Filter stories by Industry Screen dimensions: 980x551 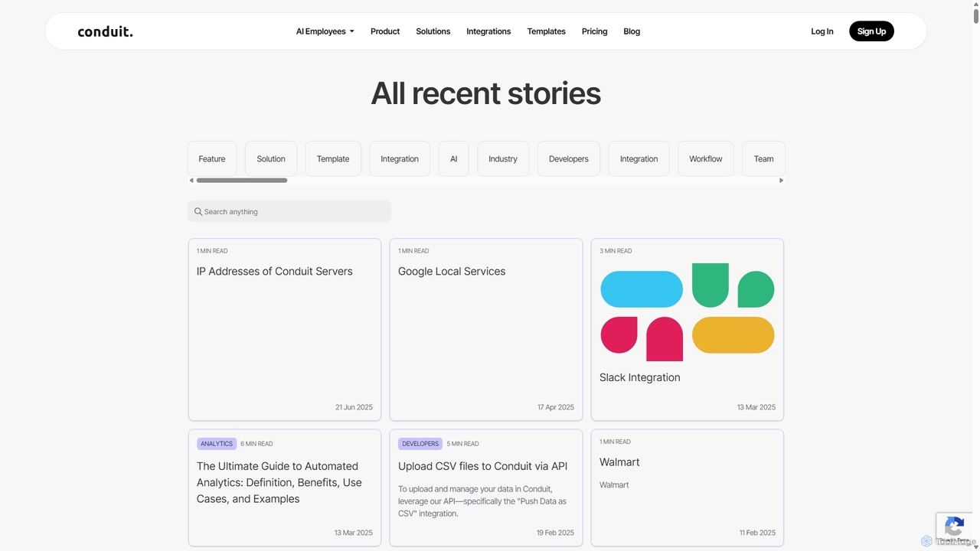(503, 159)
